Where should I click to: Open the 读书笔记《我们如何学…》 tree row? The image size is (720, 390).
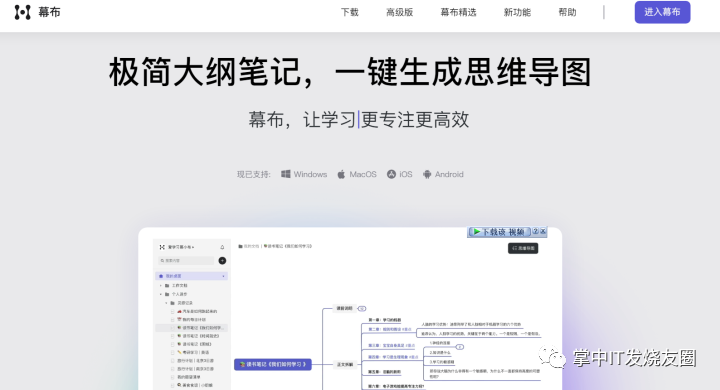click(x=191, y=328)
